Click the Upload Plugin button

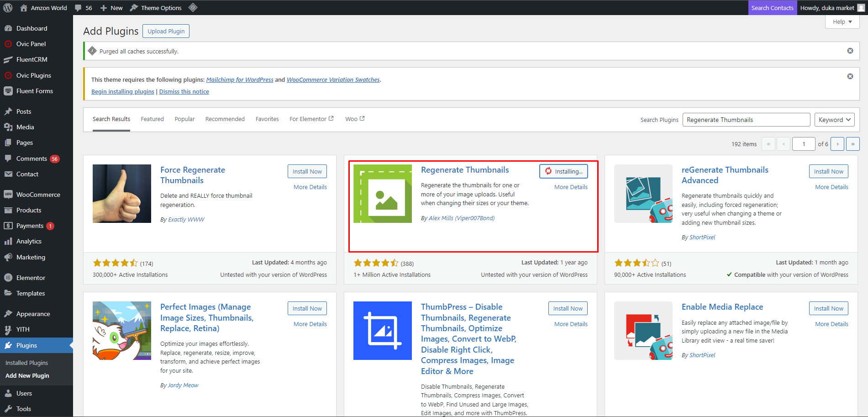point(166,31)
